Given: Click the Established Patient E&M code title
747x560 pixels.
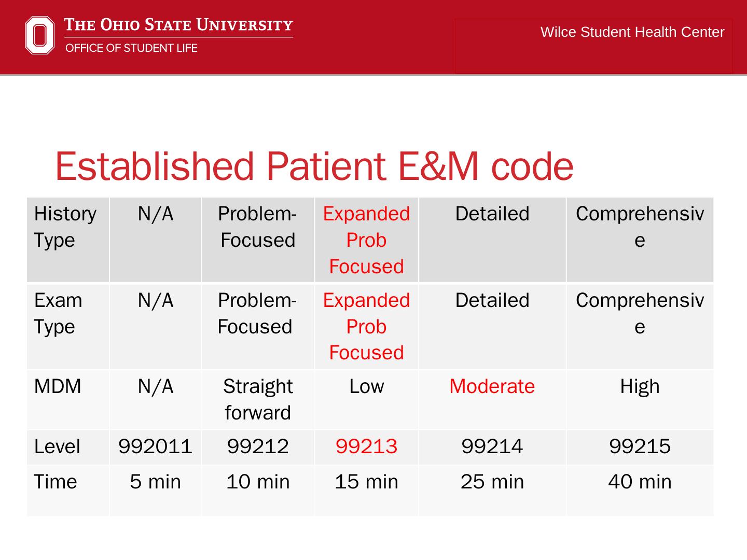Looking at the screenshot, I should [314, 166].
